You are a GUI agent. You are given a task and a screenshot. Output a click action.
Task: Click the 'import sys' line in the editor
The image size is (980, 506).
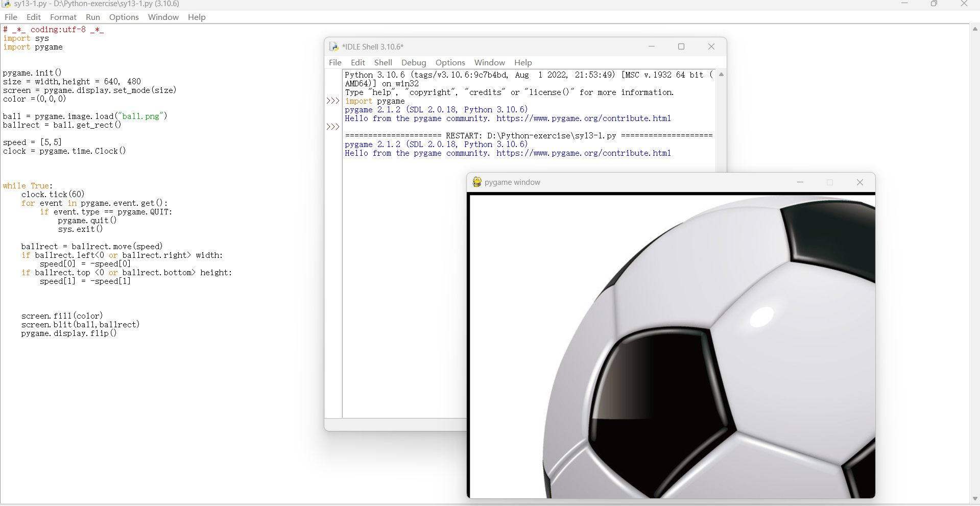tap(26, 38)
